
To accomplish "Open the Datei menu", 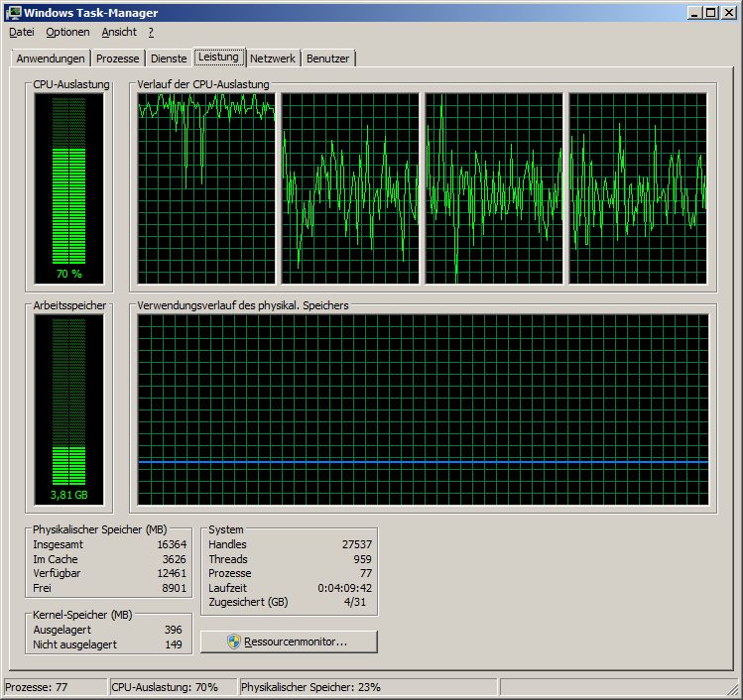I will pos(22,32).
